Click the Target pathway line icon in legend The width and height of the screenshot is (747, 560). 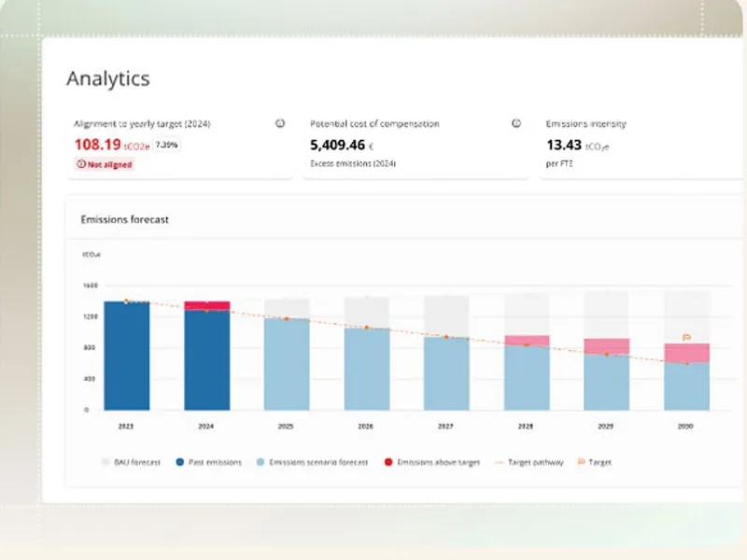point(499,462)
